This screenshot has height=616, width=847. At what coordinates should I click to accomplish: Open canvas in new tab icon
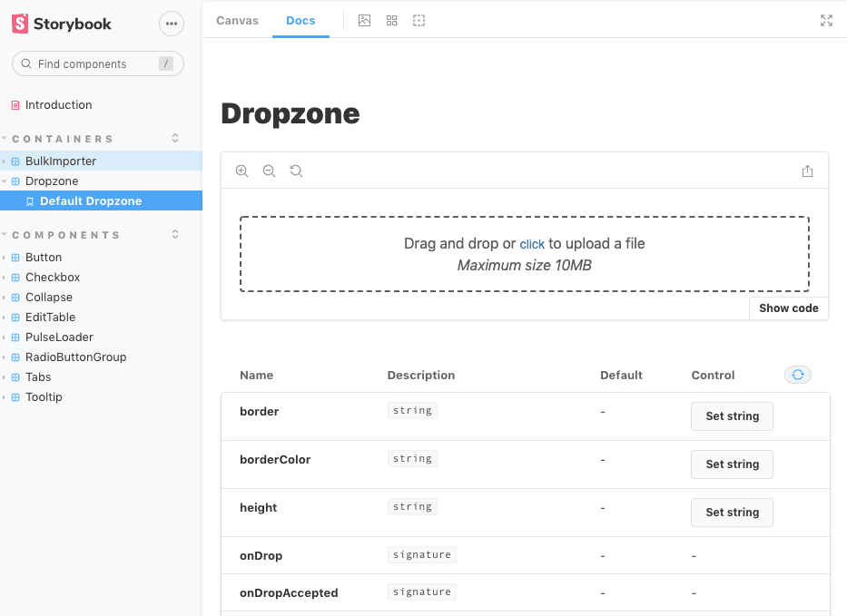(807, 171)
